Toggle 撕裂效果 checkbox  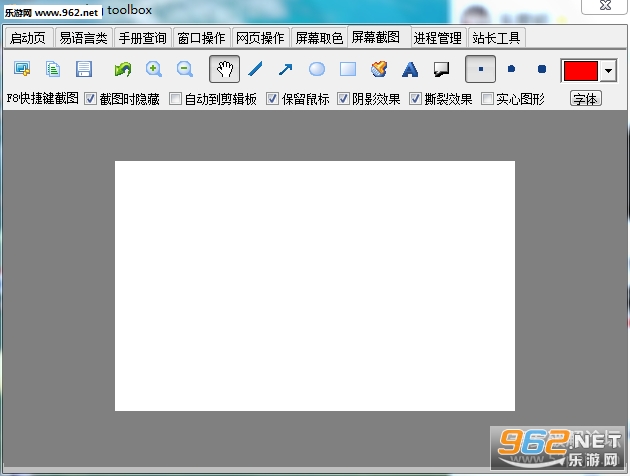415,99
